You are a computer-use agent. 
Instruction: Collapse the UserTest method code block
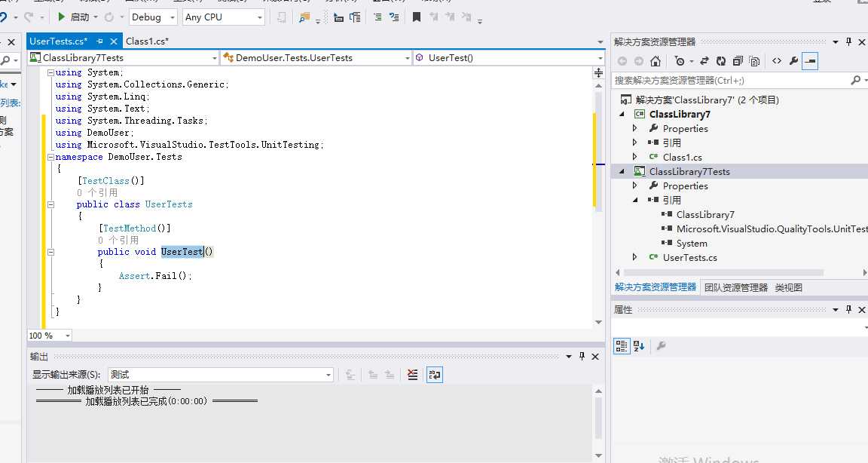pos(51,252)
